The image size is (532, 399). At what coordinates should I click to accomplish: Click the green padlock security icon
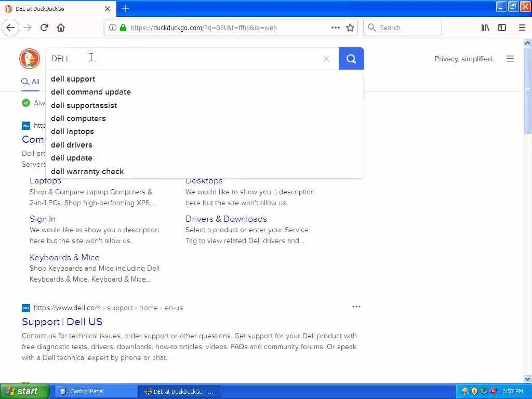pos(123,28)
